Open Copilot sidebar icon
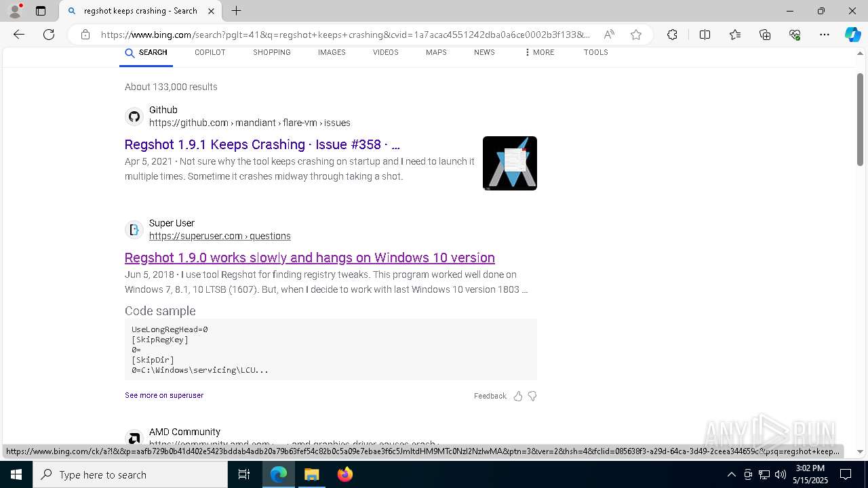The height and width of the screenshot is (488, 868). pyautogui.click(x=853, y=35)
